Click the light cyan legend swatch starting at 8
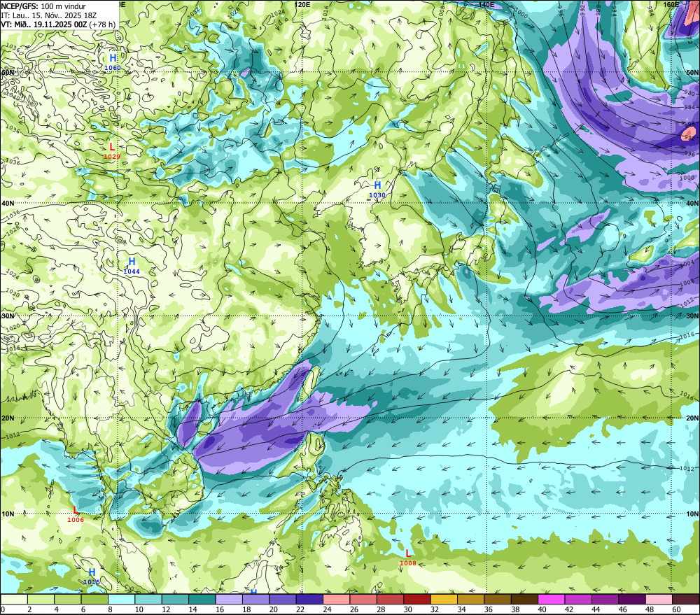This screenshot has width=700, height=615. point(121,600)
